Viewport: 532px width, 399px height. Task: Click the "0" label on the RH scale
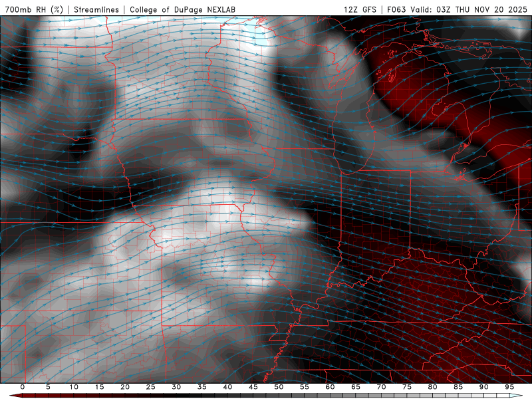tap(23, 387)
